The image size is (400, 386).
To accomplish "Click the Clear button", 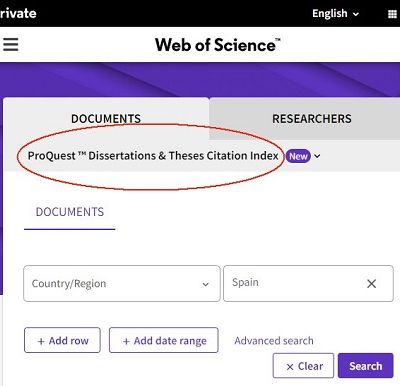I will [x=303, y=366].
